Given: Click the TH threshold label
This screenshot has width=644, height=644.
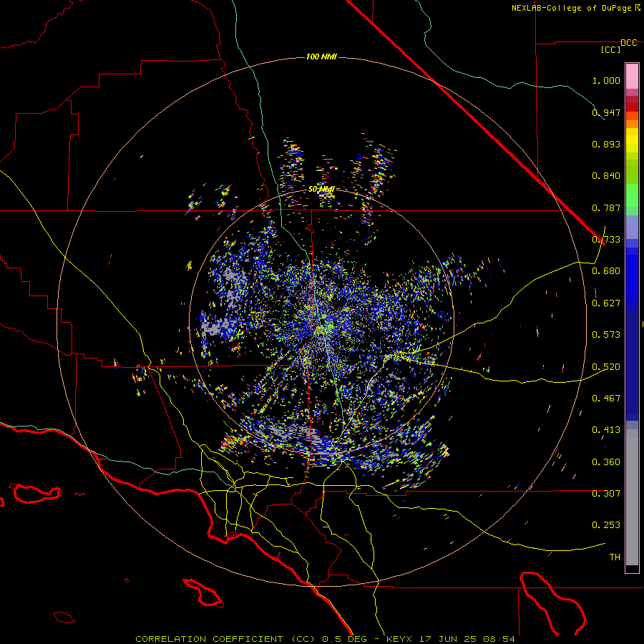Looking at the screenshot, I should tap(615, 557).
